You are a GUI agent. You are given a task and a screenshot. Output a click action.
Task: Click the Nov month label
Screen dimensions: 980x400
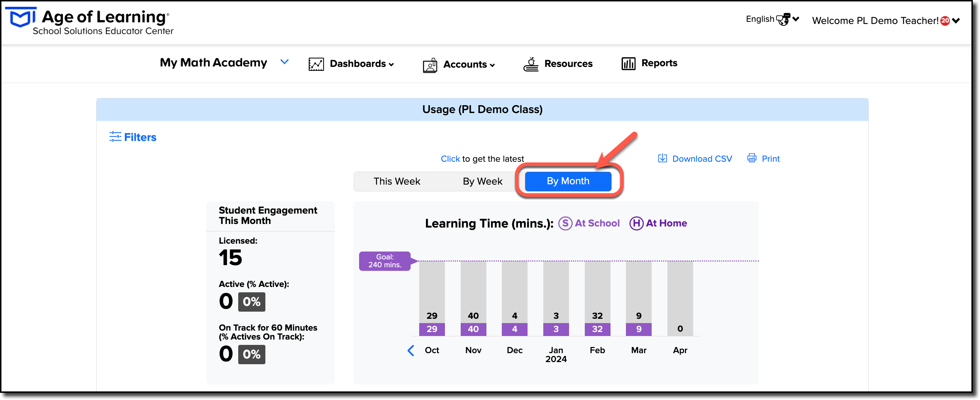click(473, 350)
